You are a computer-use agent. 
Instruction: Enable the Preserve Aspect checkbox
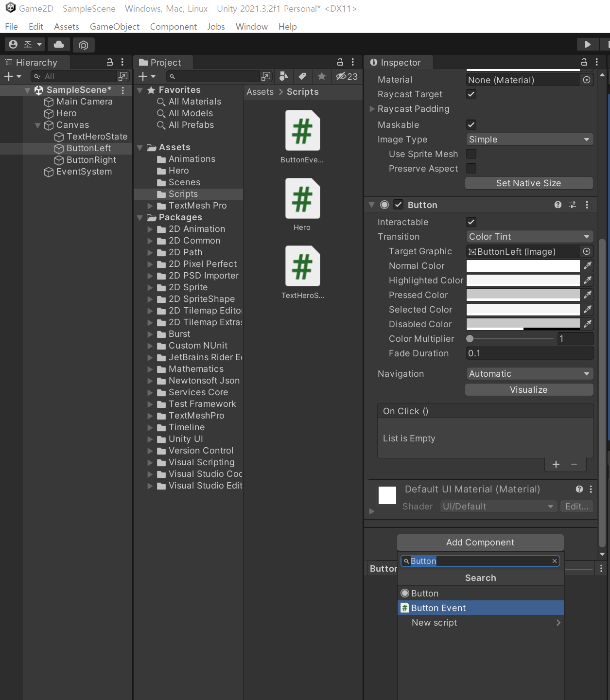pos(471,169)
